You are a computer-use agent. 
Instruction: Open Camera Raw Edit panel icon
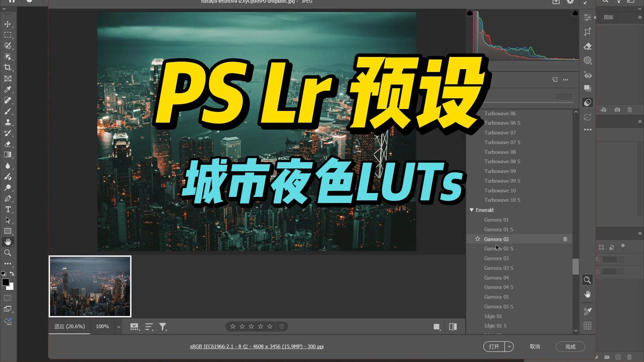(587, 17)
